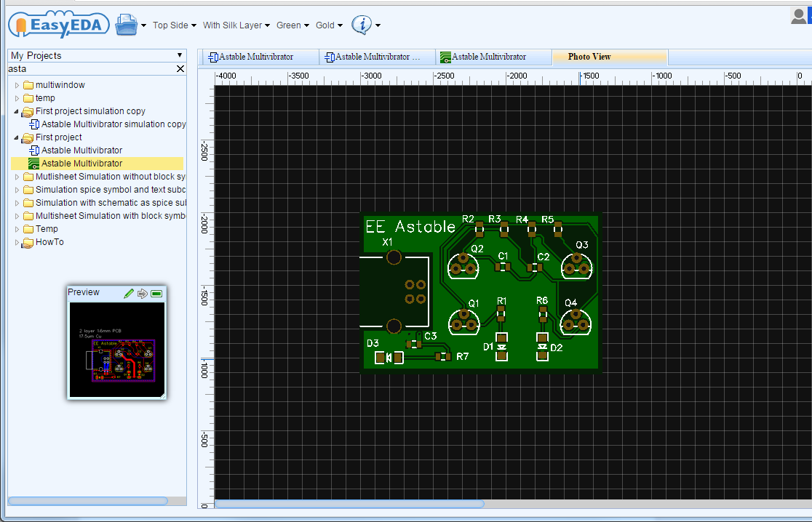Click the arrow icon in the Preview panel header
This screenshot has height=522, width=812.
coord(143,293)
